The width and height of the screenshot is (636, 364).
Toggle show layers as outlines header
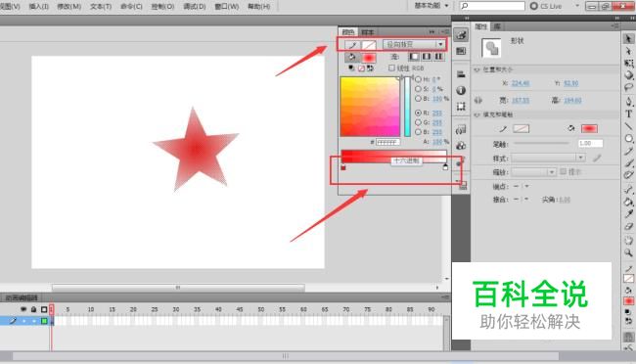tap(44, 309)
